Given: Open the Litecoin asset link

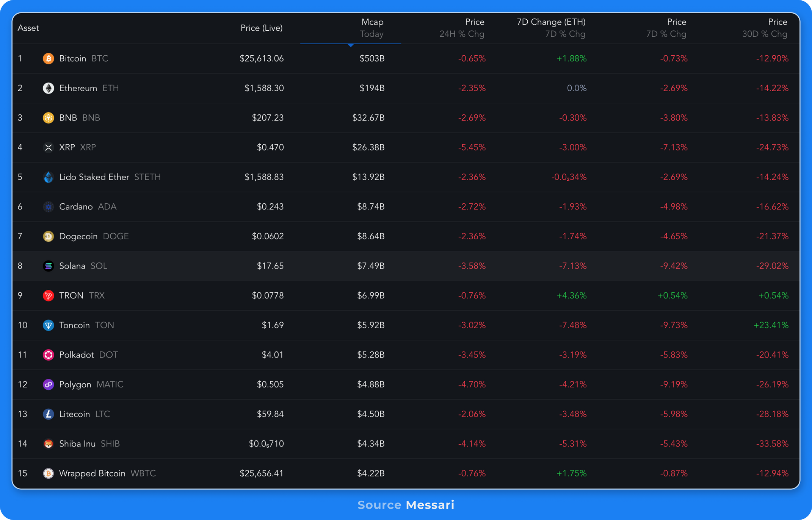Looking at the screenshot, I should [74, 414].
